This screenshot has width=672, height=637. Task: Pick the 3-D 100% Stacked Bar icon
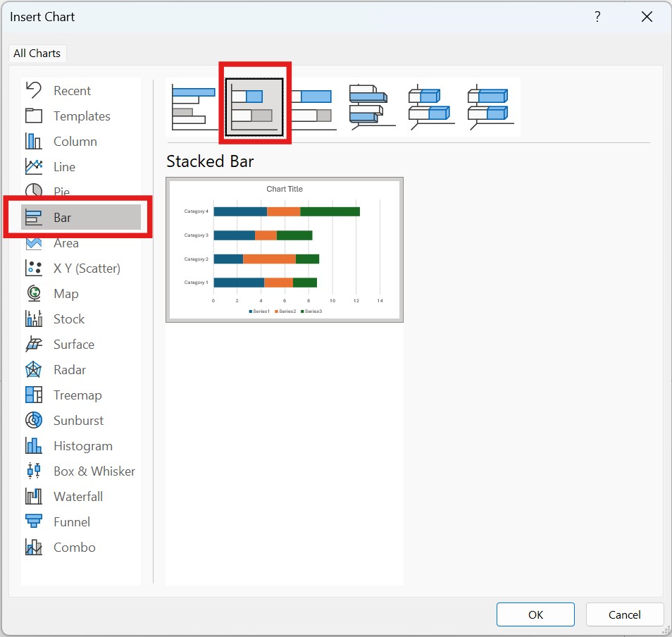490,107
